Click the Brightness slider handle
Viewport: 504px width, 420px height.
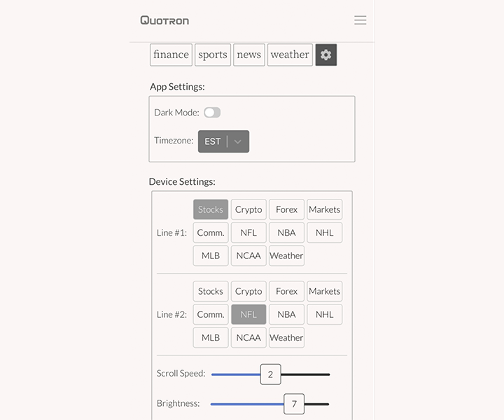coord(294,404)
